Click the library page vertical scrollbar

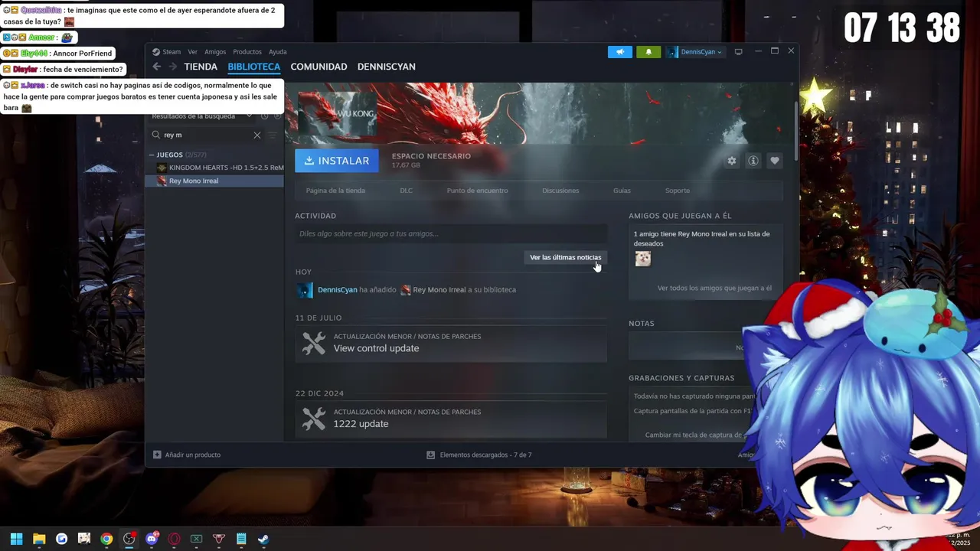pyautogui.click(x=795, y=130)
